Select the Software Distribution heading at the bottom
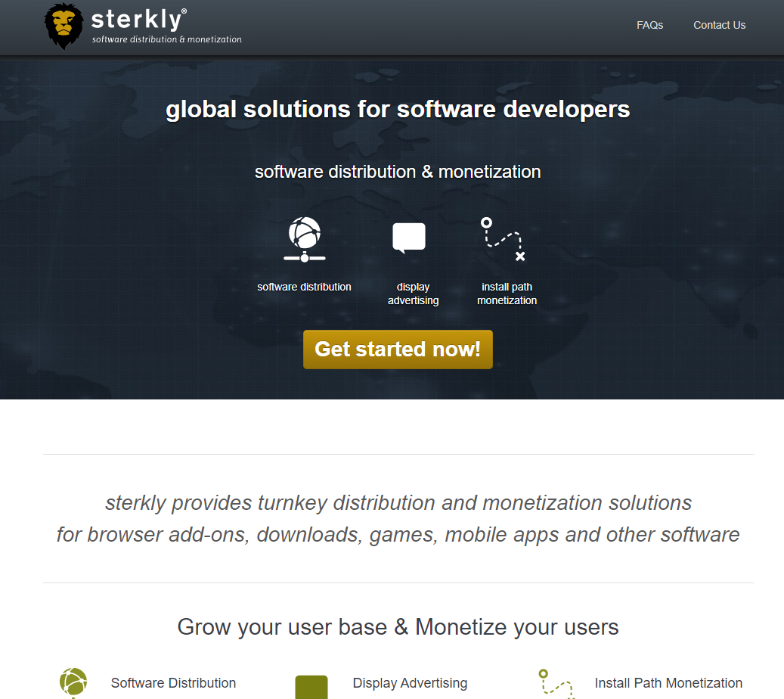 pos(173,683)
